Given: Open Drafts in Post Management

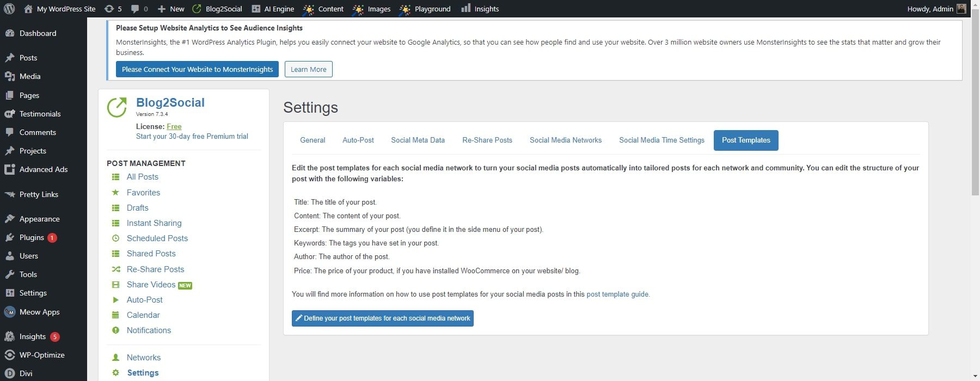Looking at the screenshot, I should point(137,208).
